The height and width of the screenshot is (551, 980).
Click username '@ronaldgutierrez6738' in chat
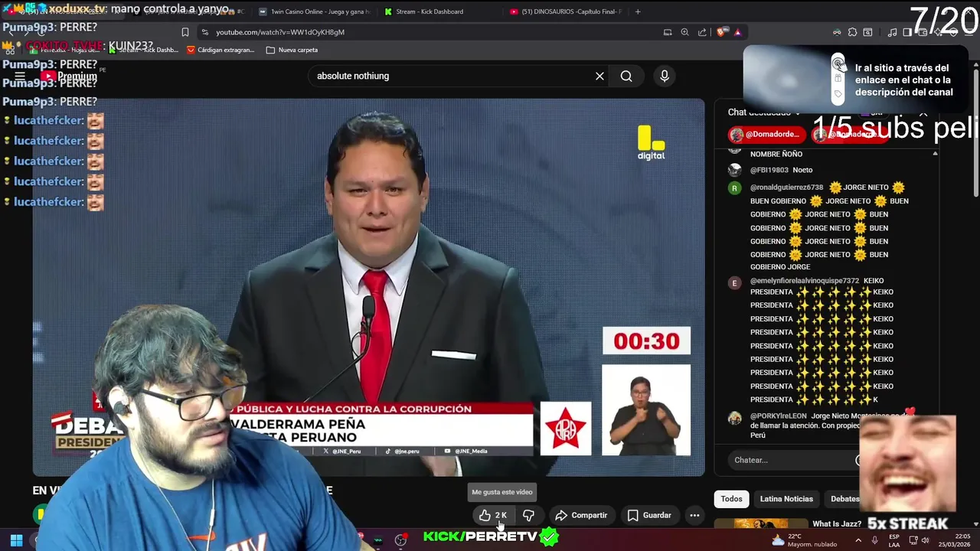[x=786, y=187]
